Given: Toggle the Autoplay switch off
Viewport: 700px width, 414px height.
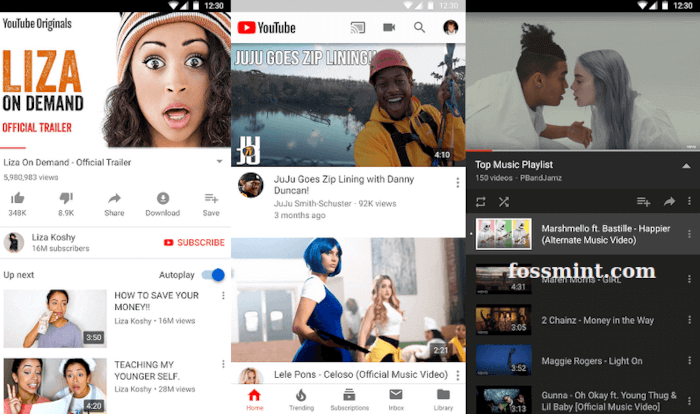Looking at the screenshot, I should 213,275.
